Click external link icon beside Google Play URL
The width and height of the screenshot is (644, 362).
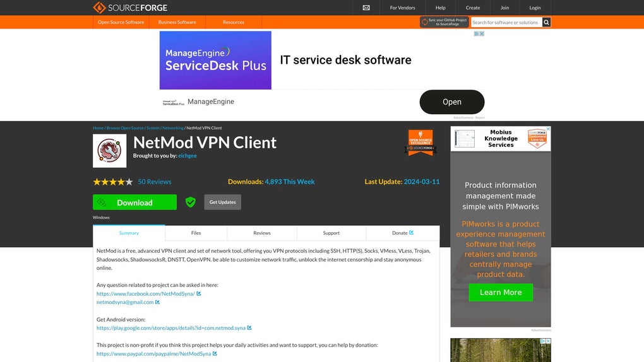point(249,327)
